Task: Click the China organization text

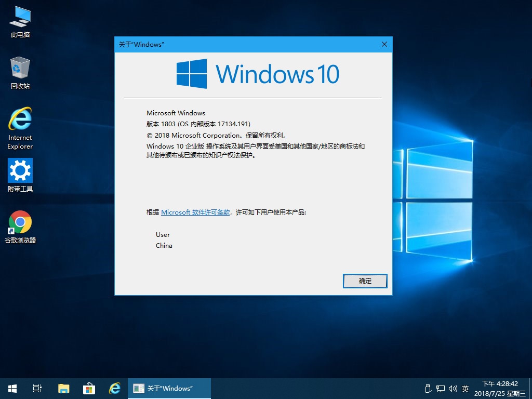Action: tap(164, 246)
